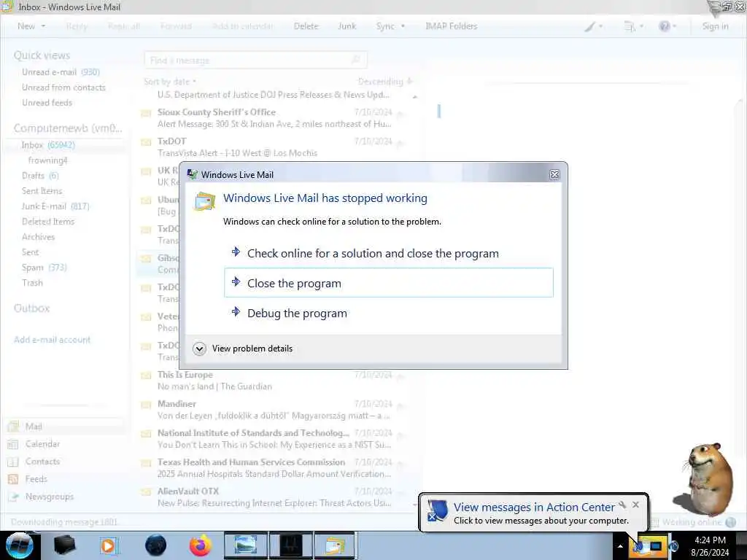Switch to Mail view
The width and height of the screenshot is (747, 560).
[x=34, y=427]
